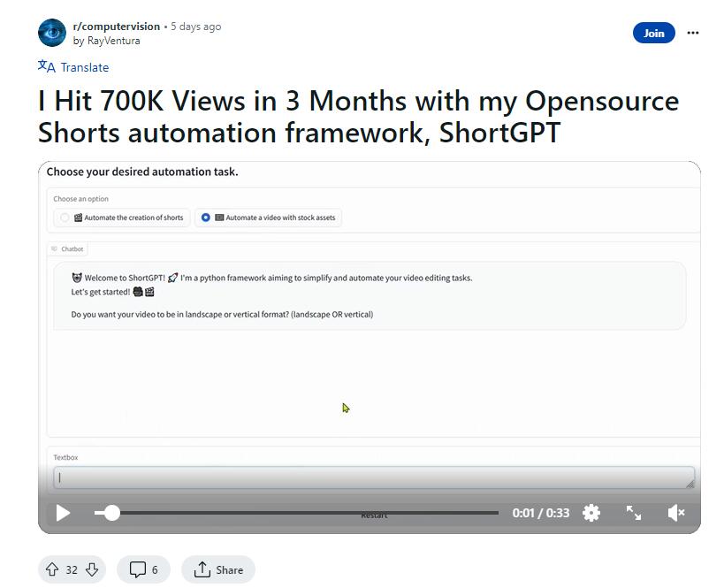
Task: Join the computervision community
Action: tap(653, 33)
